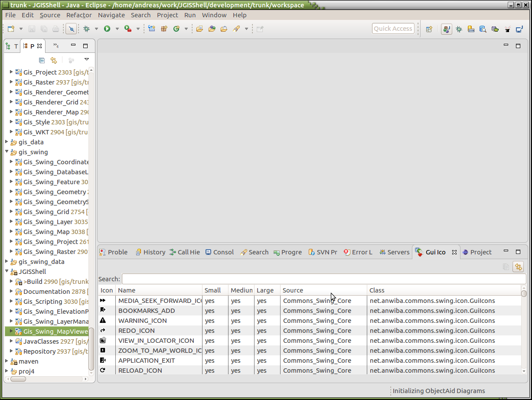The height and width of the screenshot is (400, 532).
Task: Click the Gui Icons Search input field
Action: click(324, 279)
